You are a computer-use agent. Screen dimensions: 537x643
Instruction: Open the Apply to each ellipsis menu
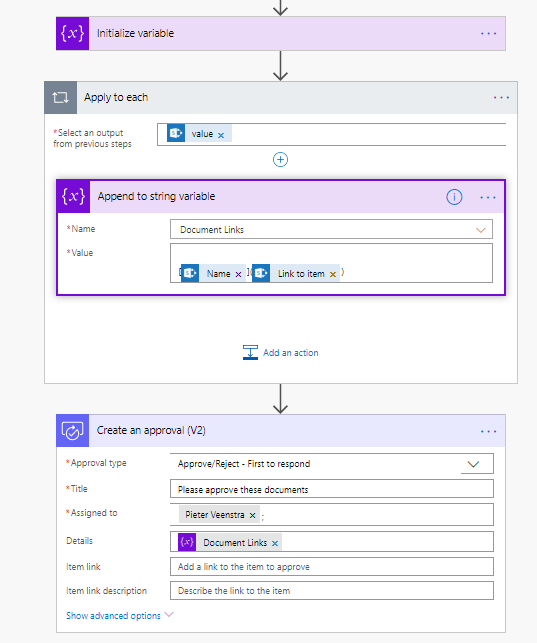point(501,98)
